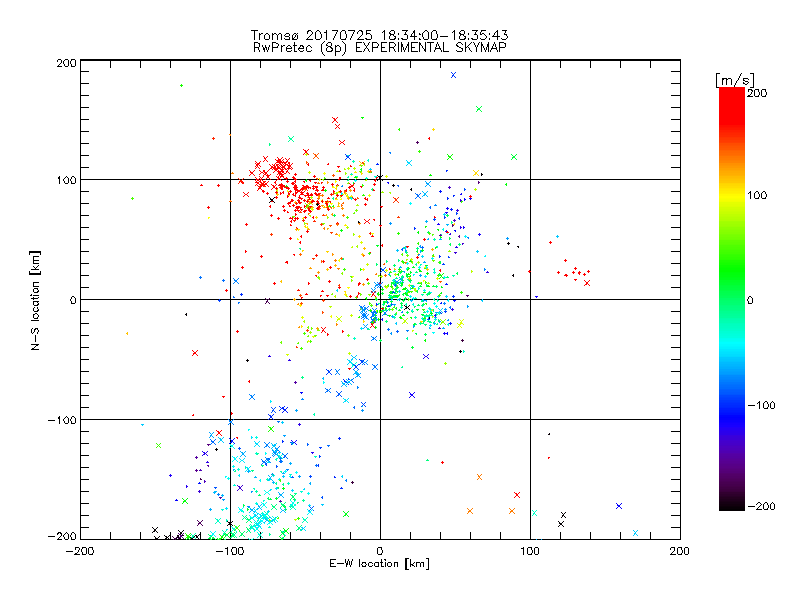Click the x-axis tick label '-200'
800x600 pixels.
[80, 551]
